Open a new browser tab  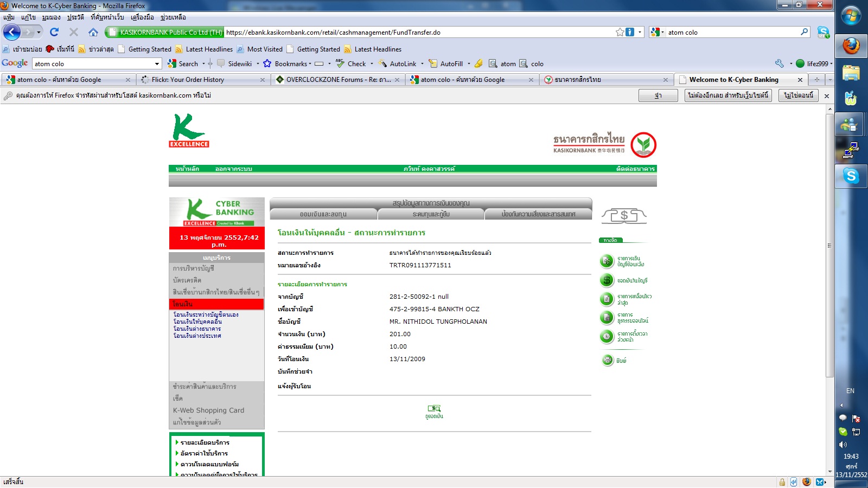point(816,80)
